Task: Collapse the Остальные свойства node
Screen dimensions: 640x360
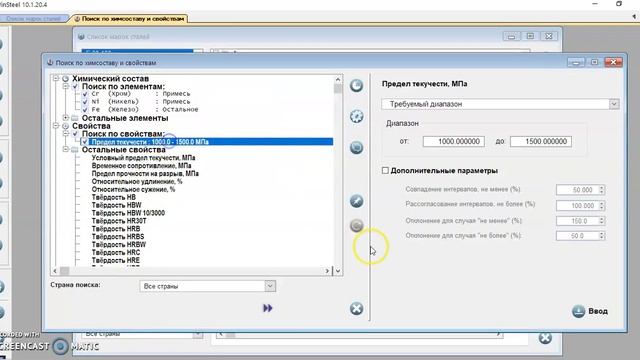Action: (65, 149)
